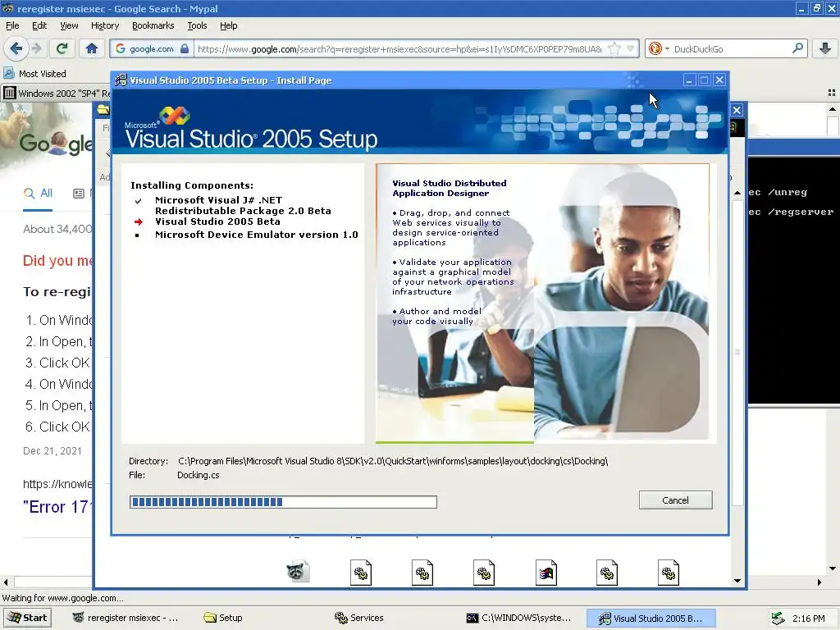
Task: Open the Windows Start menu
Action: tap(27, 618)
